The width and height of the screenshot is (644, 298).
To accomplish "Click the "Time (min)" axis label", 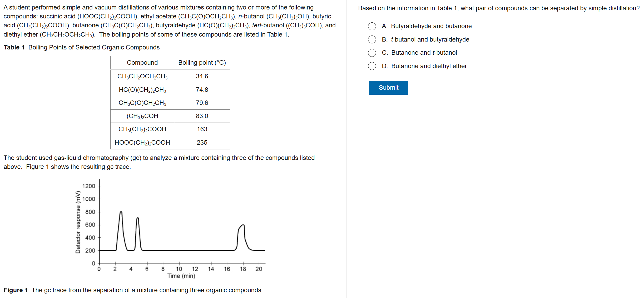I will (x=181, y=276).
